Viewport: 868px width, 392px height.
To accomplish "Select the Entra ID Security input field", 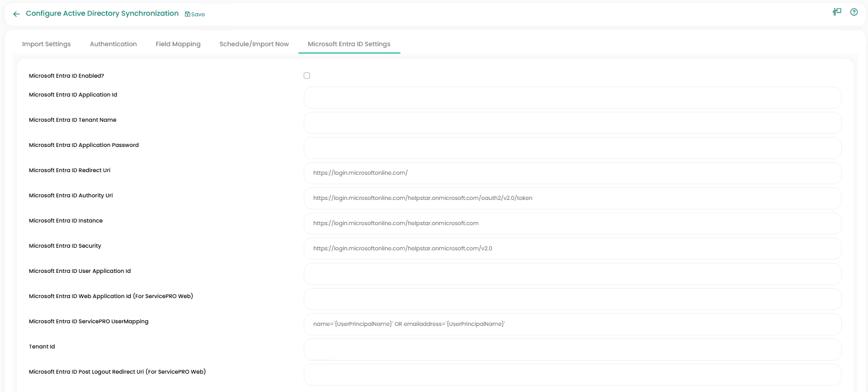I will (x=572, y=249).
